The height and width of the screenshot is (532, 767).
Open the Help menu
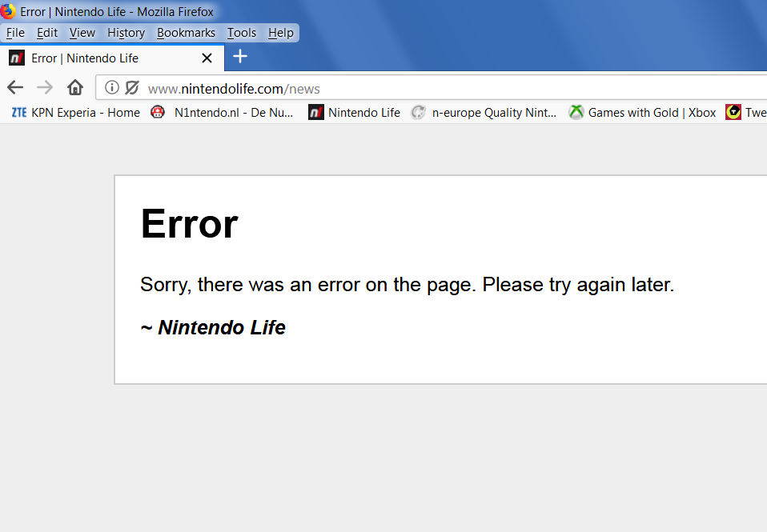281,33
